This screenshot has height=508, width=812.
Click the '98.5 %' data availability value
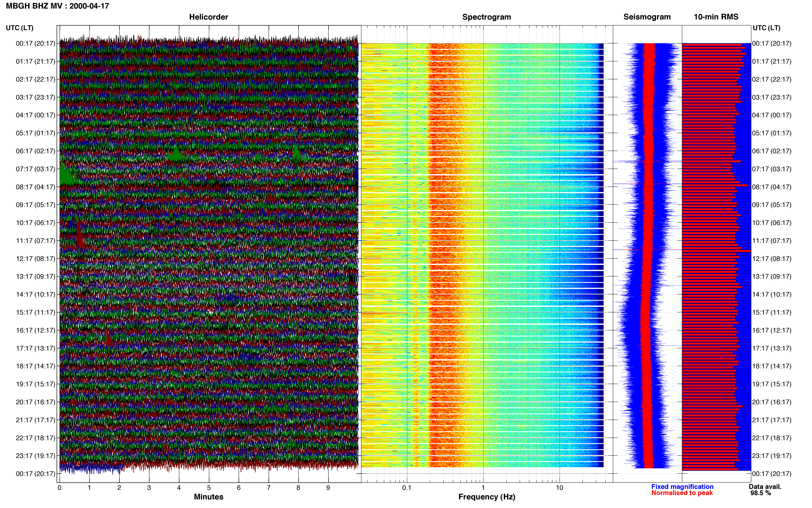point(761,493)
